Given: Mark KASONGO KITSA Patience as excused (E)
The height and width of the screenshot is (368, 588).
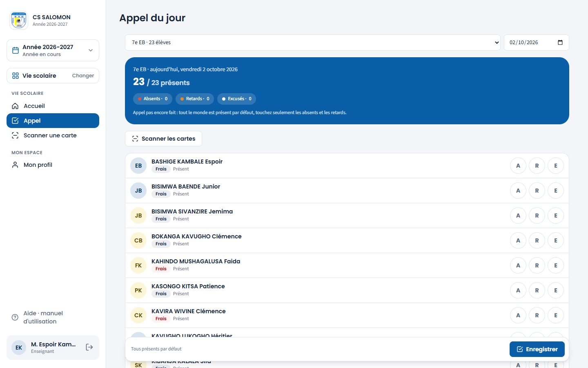Looking at the screenshot, I should [556, 290].
